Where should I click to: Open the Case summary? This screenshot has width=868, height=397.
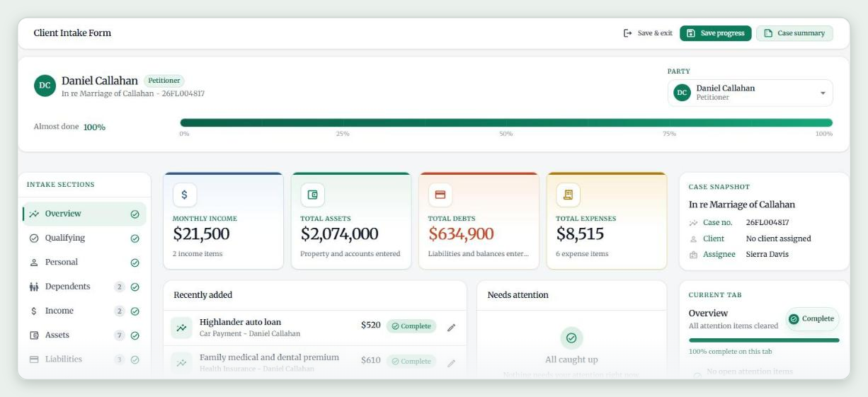point(794,33)
